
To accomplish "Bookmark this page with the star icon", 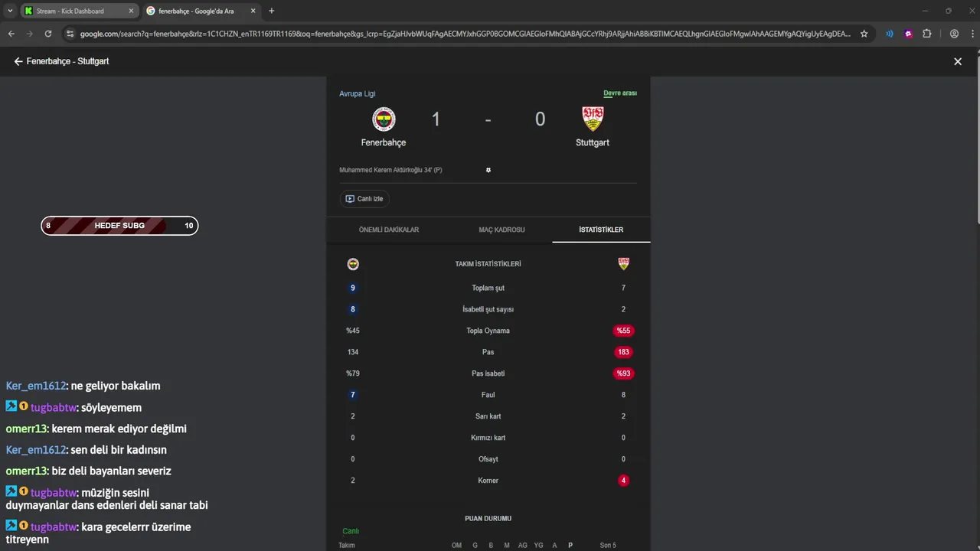I will tap(864, 34).
